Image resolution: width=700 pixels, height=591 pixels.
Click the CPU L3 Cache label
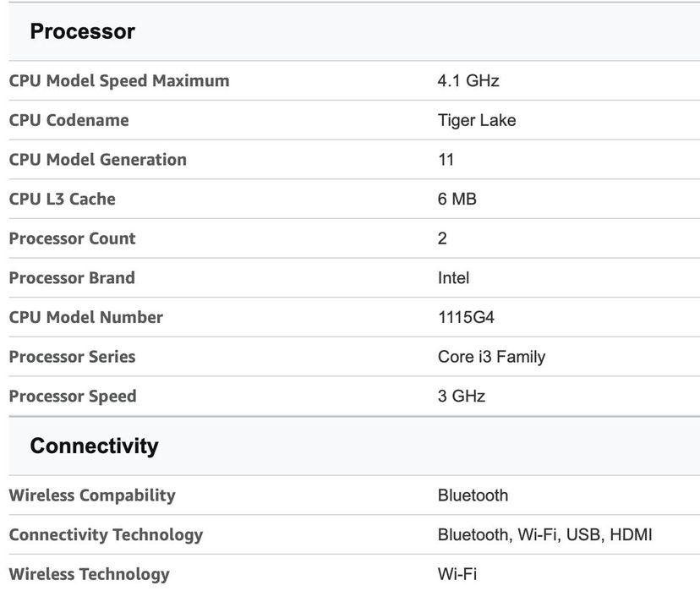(62, 199)
